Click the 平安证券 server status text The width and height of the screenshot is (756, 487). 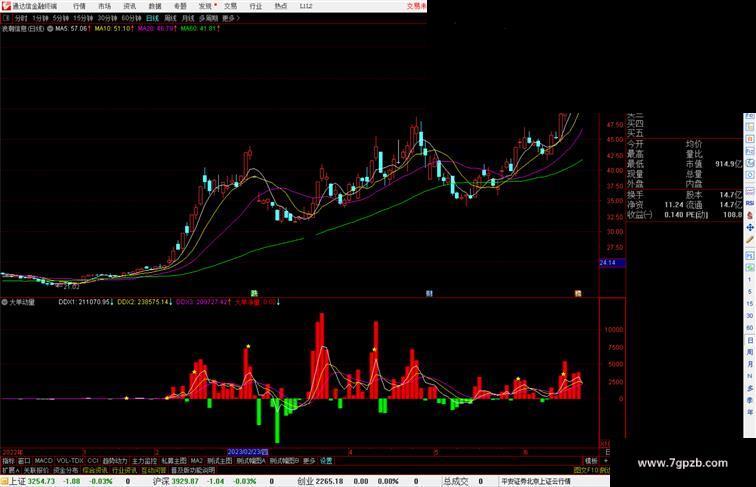(x=536, y=481)
